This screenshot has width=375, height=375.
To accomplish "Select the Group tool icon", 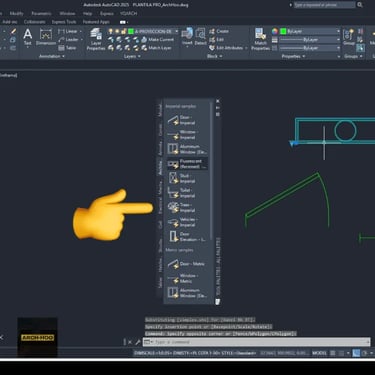I will point(349,37).
